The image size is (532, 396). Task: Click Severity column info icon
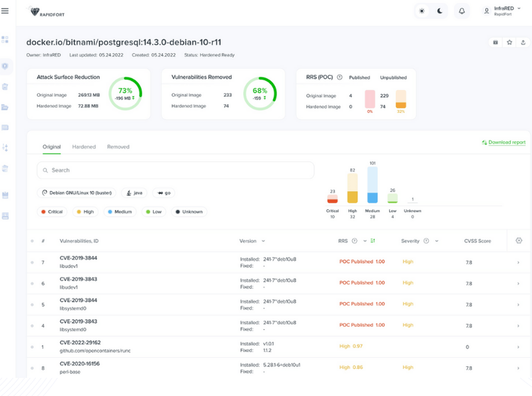pyautogui.click(x=426, y=241)
